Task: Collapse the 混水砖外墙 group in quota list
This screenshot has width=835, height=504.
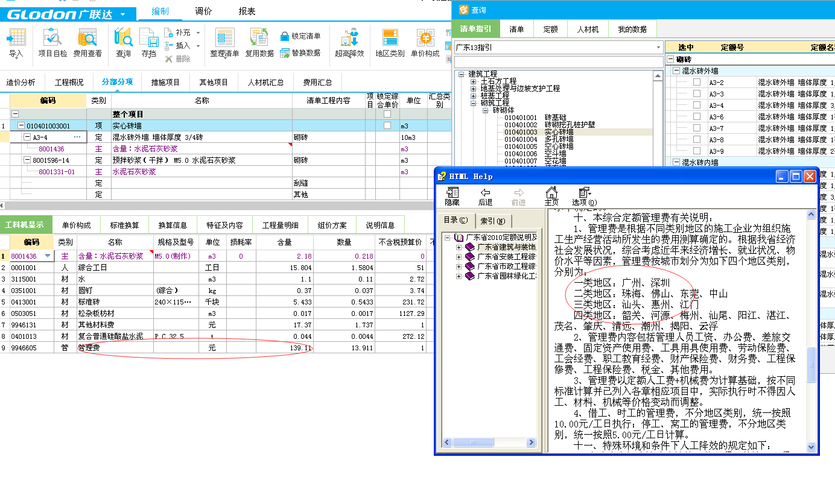Action: [676, 71]
